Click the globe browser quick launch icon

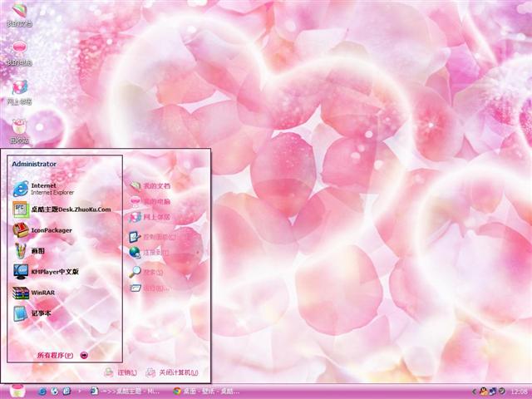pos(55,392)
